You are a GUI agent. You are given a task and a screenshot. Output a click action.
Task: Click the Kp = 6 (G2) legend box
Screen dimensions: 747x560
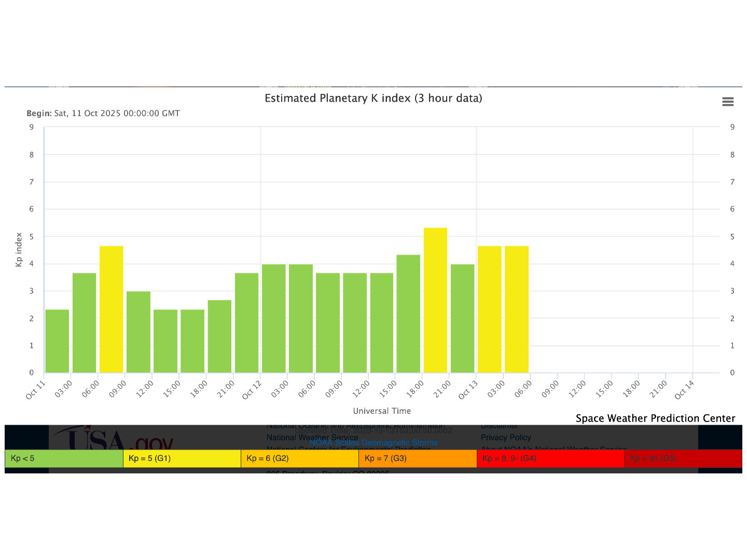(x=299, y=458)
